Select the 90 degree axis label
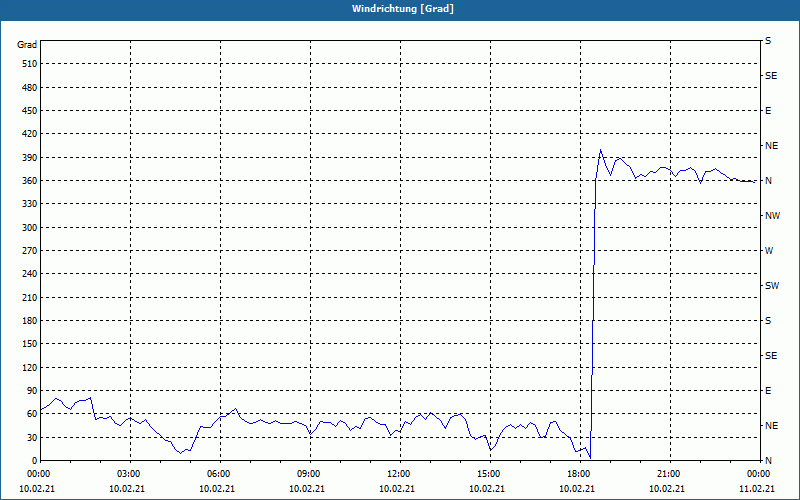The width and height of the screenshot is (800, 500). [32, 391]
